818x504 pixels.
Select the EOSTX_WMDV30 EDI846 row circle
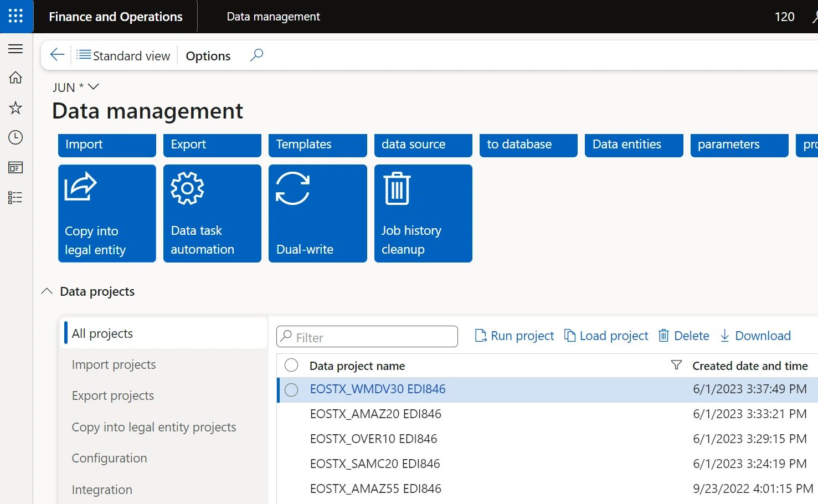click(291, 390)
